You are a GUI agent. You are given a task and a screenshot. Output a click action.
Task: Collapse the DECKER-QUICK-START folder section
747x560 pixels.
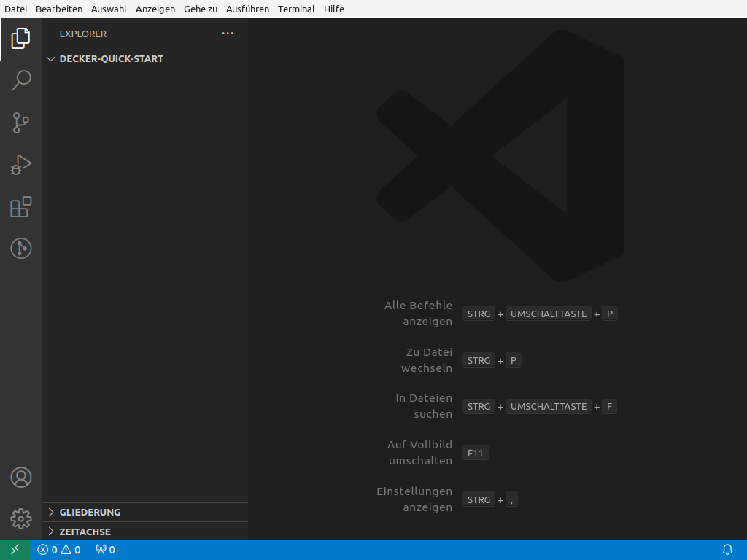[145, 58]
